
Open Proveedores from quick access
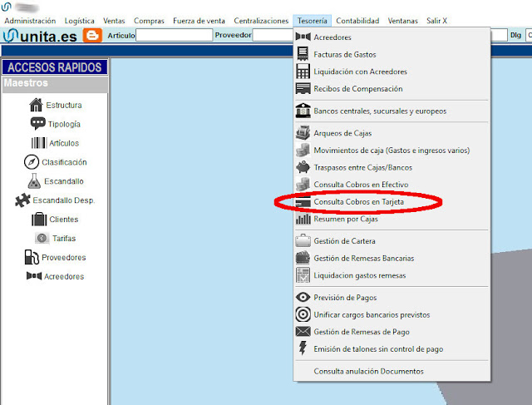[63, 258]
